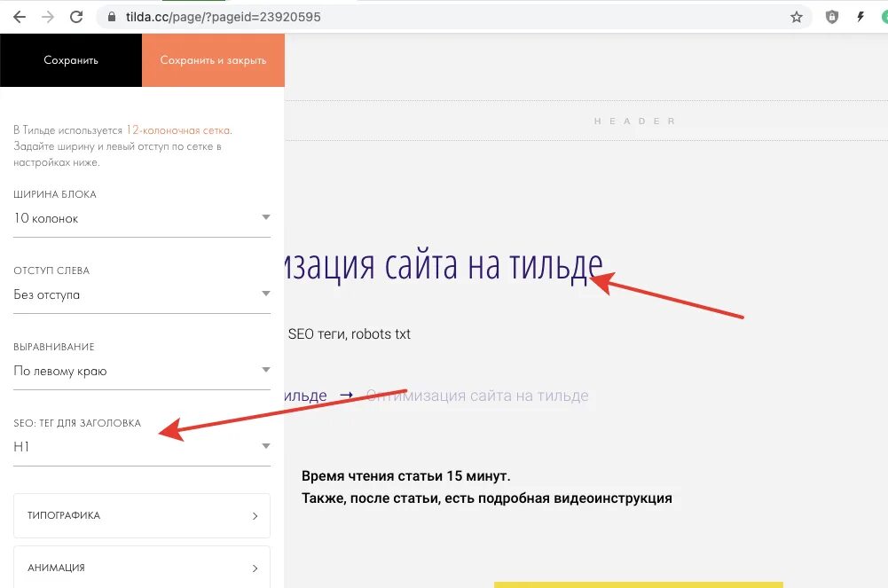Open Ширина блока dropdown showing 10 колонок
The width and height of the screenshot is (888, 588).
(x=142, y=218)
